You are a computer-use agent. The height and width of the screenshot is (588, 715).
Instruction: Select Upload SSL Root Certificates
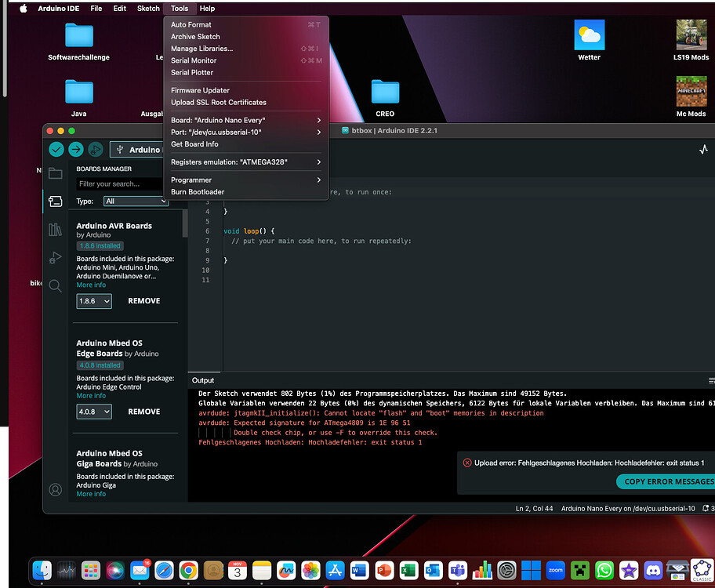[x=246, y=102]
